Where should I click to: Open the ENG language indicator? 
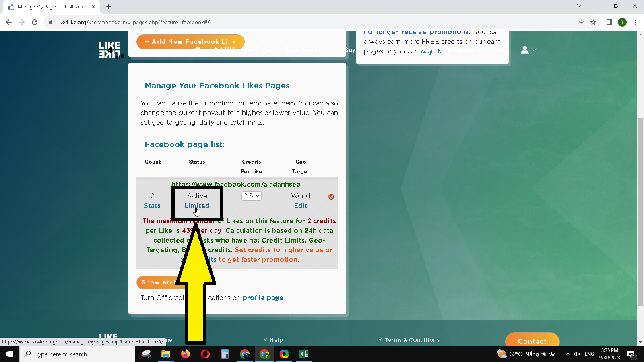click(589, 354)
